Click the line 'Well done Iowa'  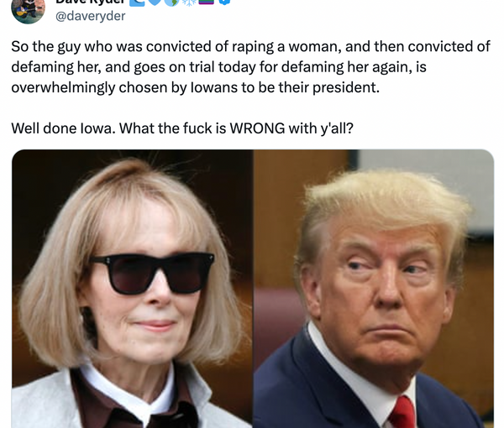182,128
